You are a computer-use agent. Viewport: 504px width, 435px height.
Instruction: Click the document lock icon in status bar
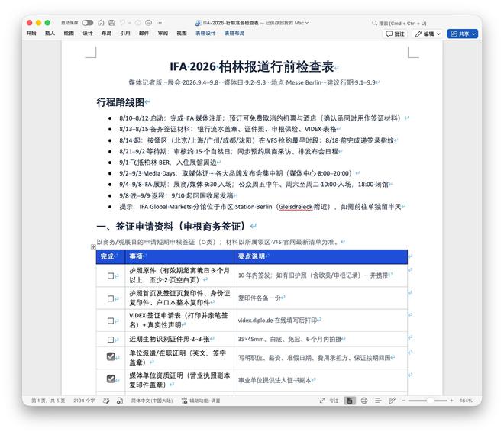(x=120, y=401)
